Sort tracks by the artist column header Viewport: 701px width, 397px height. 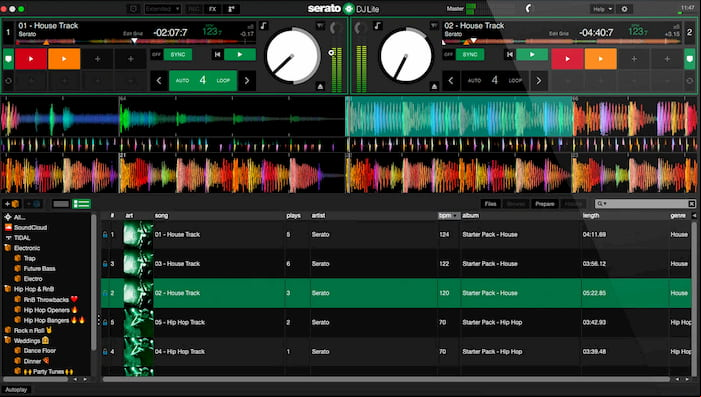click(318, 215)
